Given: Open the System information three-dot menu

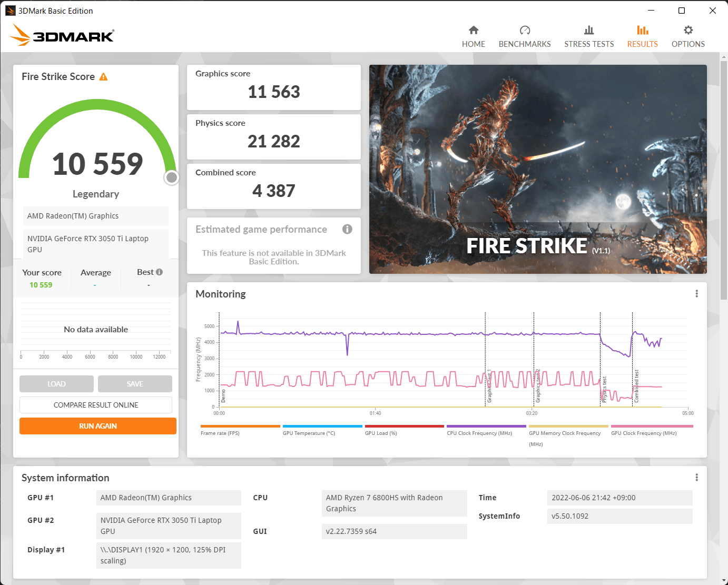Looking at the screenshot, I should (x=696, y=478).
